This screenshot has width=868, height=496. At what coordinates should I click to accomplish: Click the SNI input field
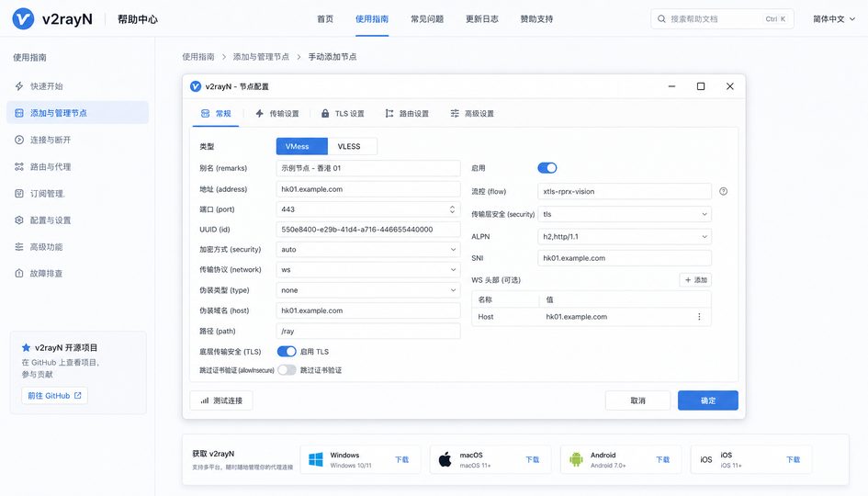[x=625, y=258]
